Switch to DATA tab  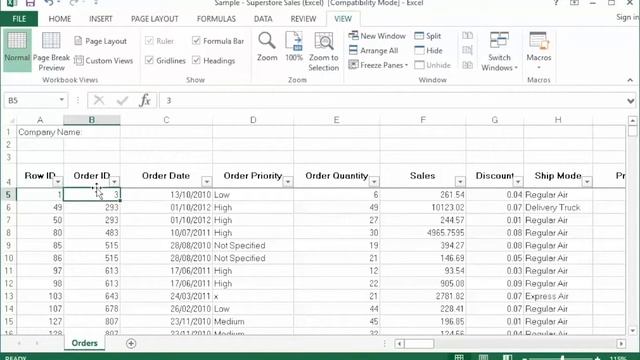(263, 19)
